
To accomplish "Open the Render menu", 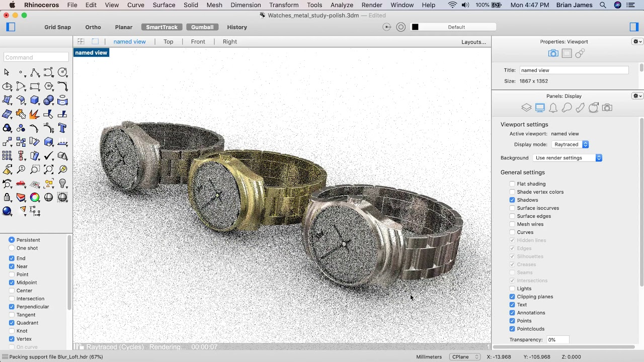I will click(372, 5).
